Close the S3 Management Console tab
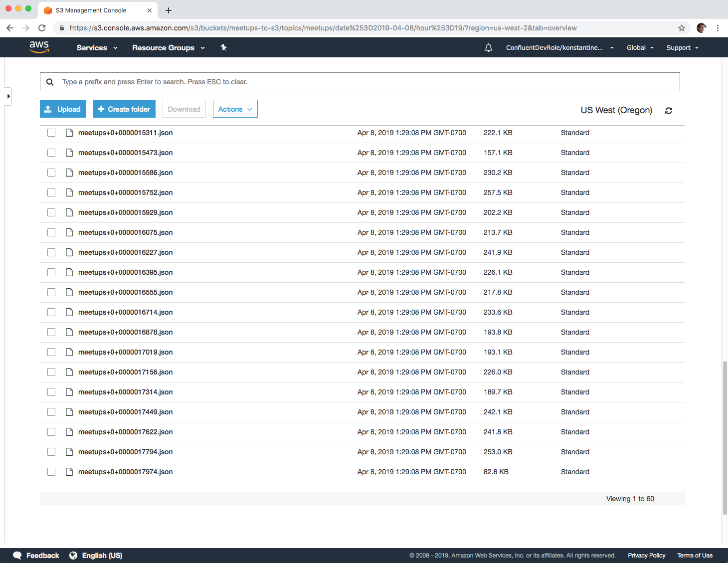The image size is (728, 563). click(150, 10)
